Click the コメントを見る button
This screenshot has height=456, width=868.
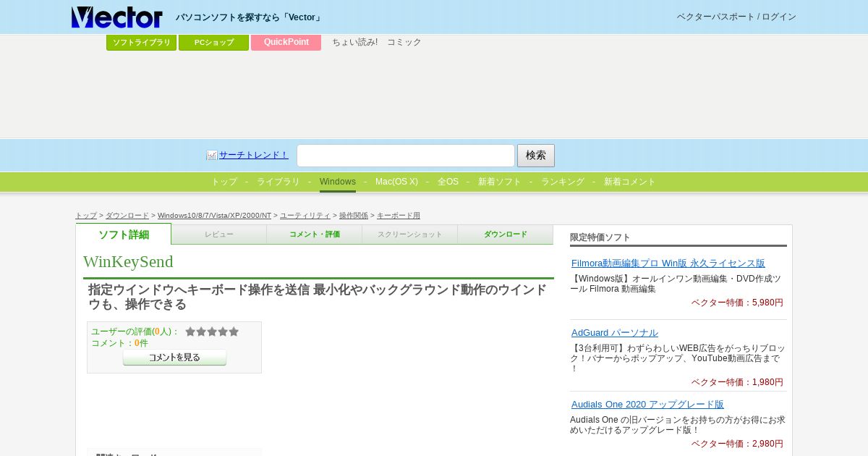174,358
